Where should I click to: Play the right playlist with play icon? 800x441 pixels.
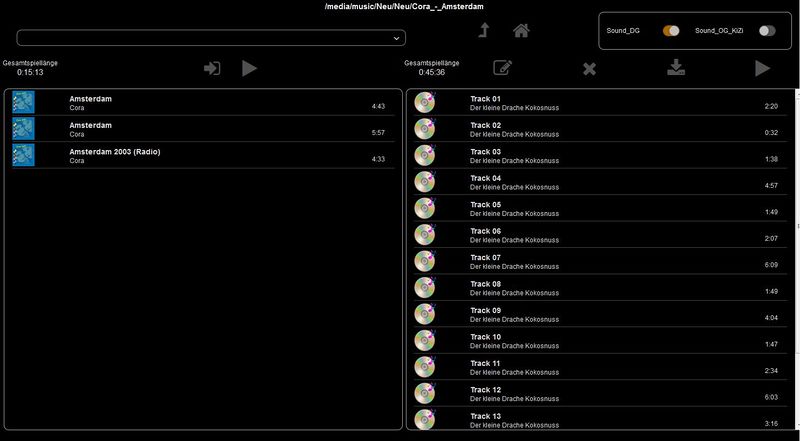coord(762,68)
